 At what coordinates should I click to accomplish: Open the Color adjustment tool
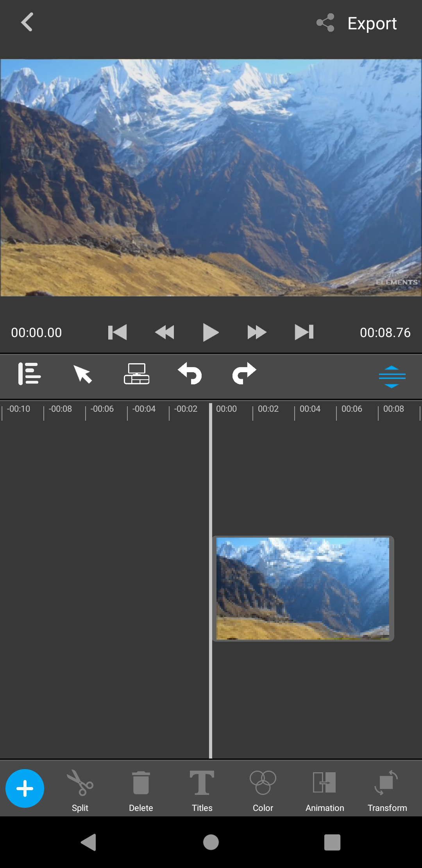coord(263,791)
